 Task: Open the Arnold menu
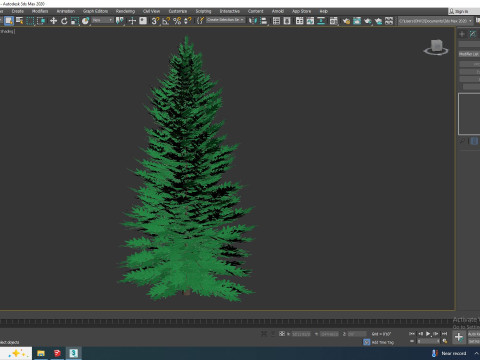click(278, 11)
